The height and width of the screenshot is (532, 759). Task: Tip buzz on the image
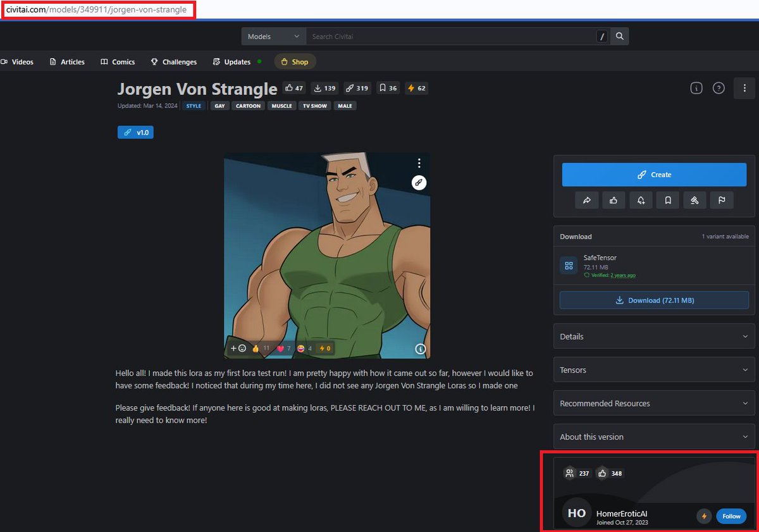[324, 349]
